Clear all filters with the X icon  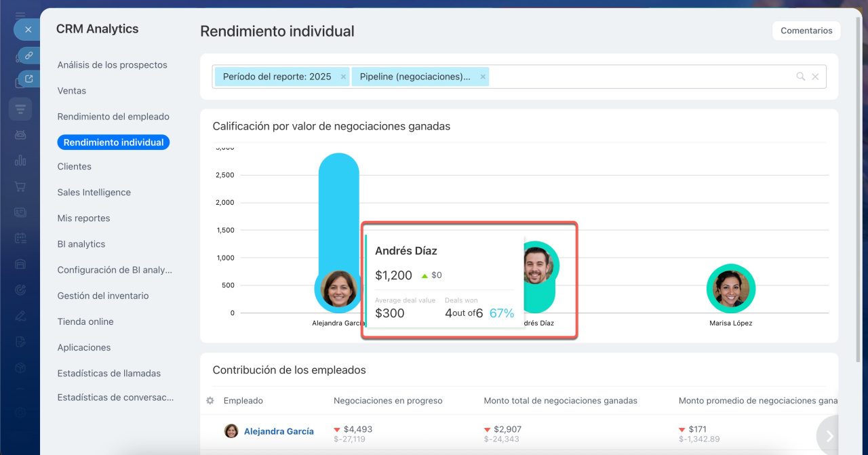pos(815,77)
